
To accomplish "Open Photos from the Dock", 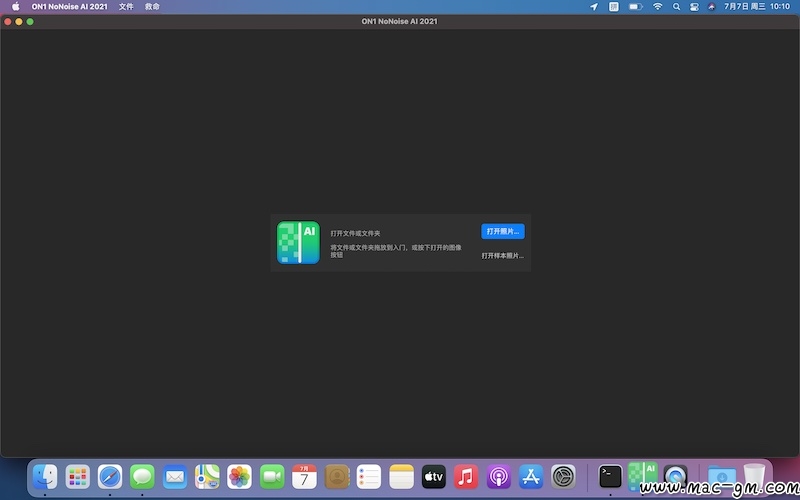I will click(x=239, y=477).
